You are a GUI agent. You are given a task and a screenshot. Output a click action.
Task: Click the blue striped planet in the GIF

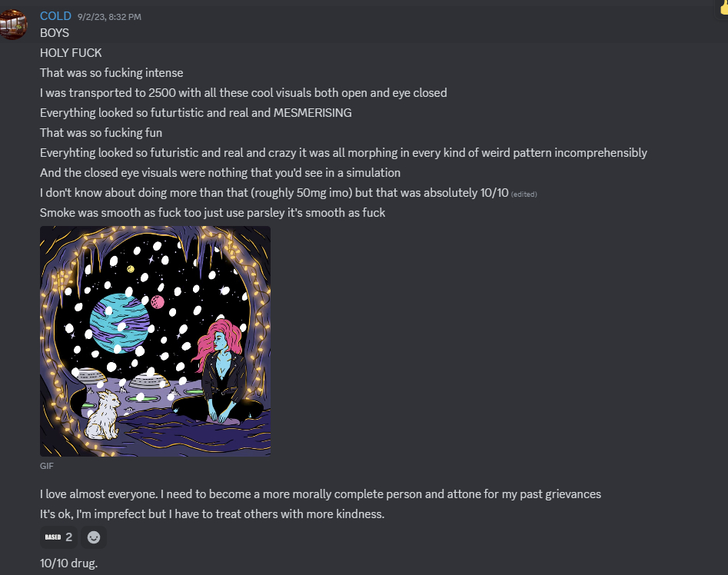(x=119, y=324)
